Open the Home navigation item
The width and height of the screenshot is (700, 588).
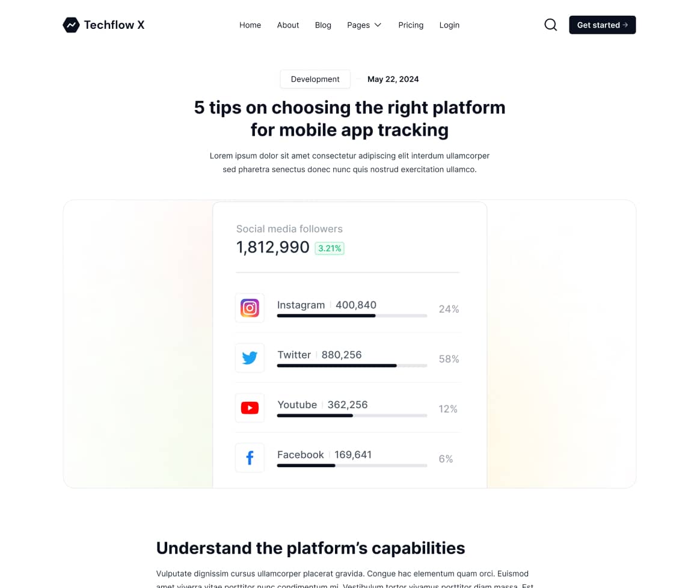point(250,25)
